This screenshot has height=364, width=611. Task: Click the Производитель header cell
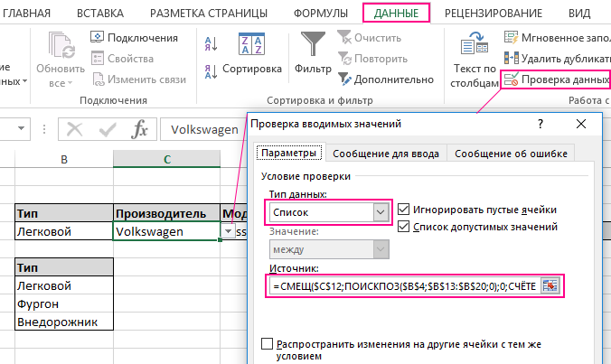[167, 213]
